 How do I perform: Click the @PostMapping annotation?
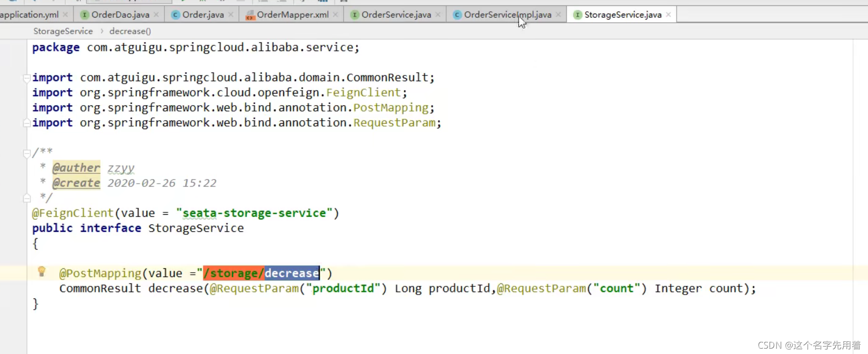coord(100,273)
